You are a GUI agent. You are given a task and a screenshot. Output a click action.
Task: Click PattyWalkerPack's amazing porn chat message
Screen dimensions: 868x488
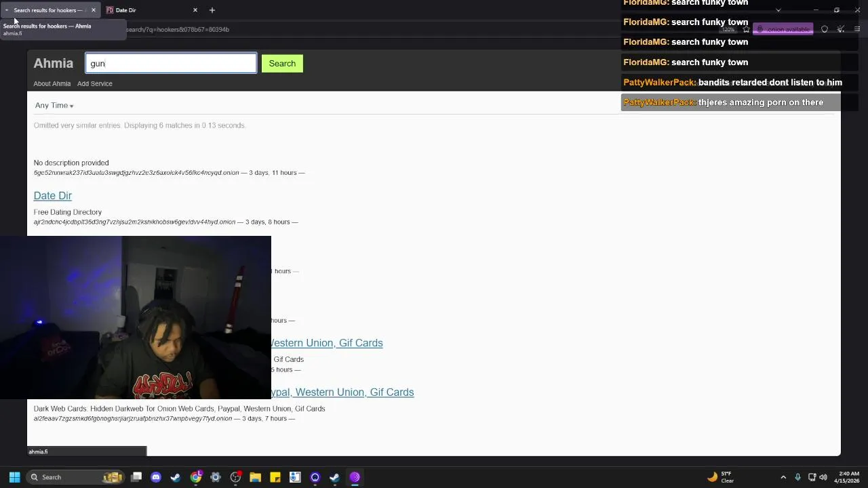724,102
